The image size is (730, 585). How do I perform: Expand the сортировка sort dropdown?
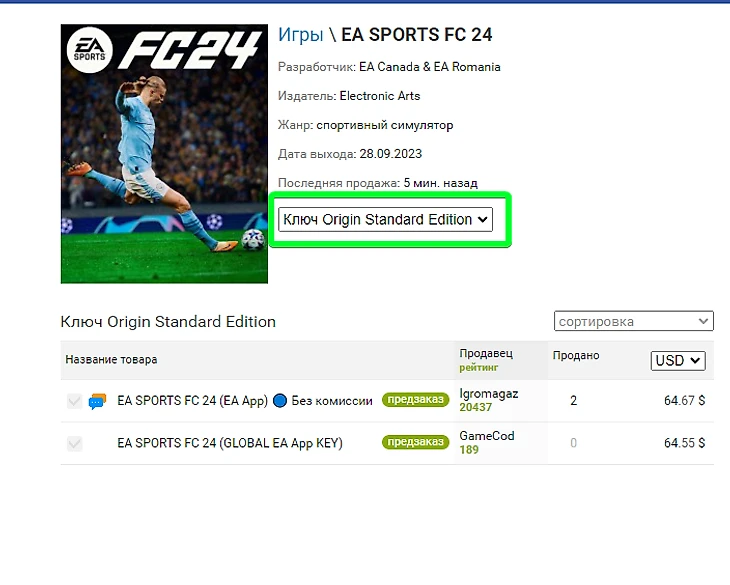pyautogui.click(x=634, y=321)
